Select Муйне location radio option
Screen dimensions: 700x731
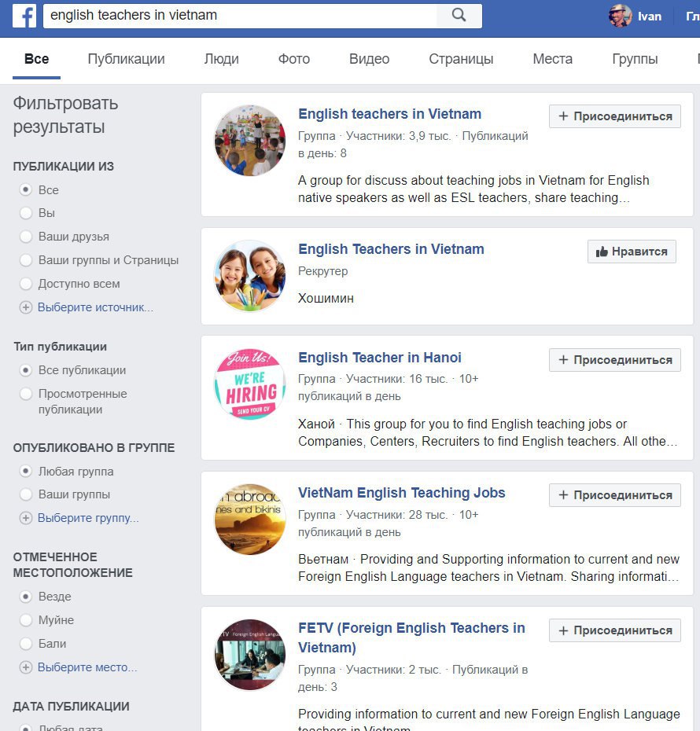26,620
